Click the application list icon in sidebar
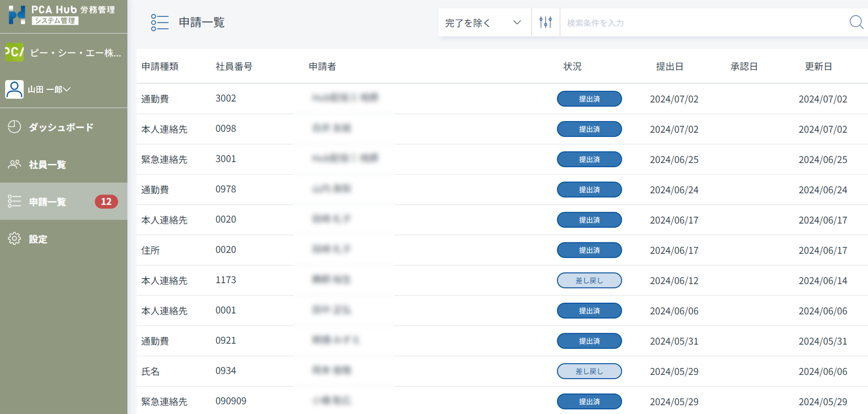 pyautogui.click(x=14, y=201)
